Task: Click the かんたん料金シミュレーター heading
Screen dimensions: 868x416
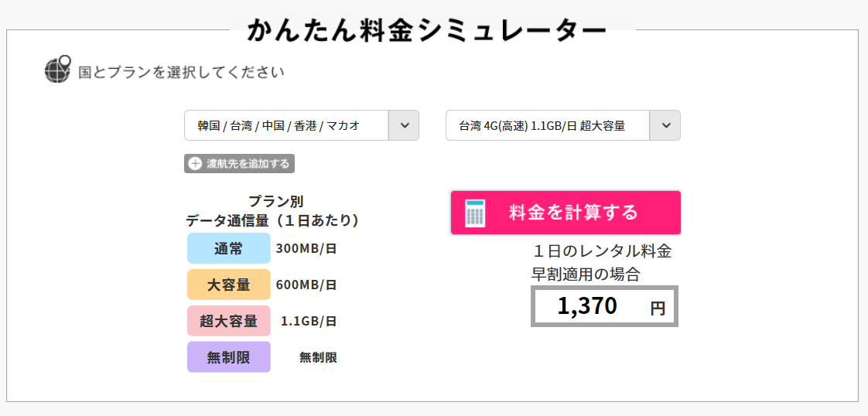Action: (427, 29)
